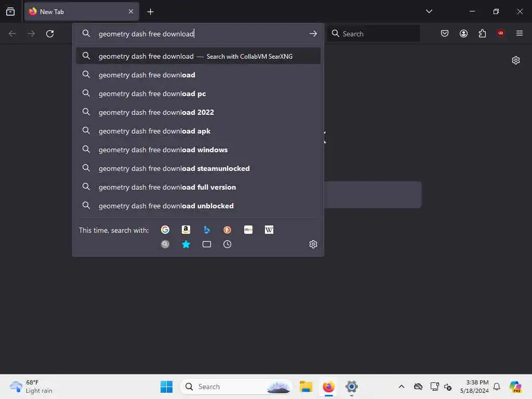Screen dimensions: 532x399
Task: Search bookmarks using the star icon
Action: point(186,244)
